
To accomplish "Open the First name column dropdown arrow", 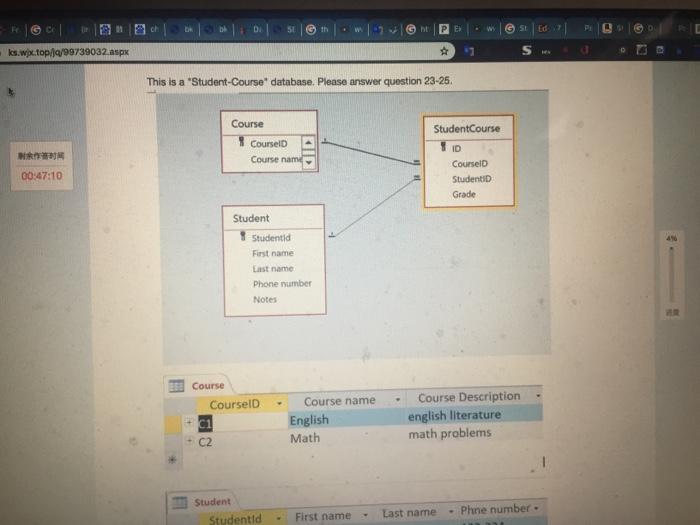I will pos(365,515).
